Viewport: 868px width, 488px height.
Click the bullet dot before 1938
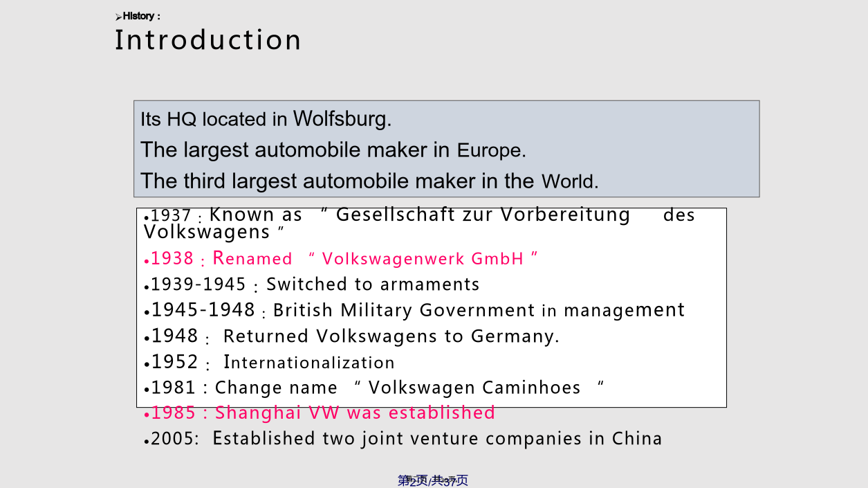pos(147,261)
